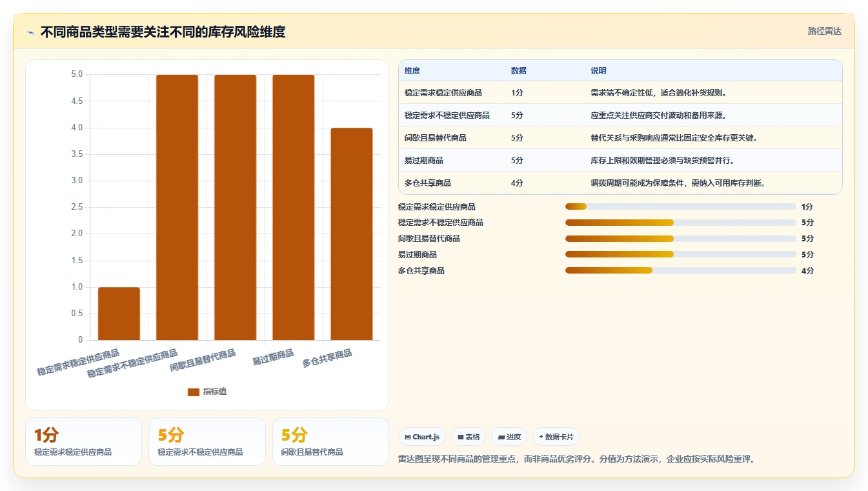Click progress list label 易过期商品
Image resolution: width=868 pixels, height=491 pixels.
pos(418,254)
